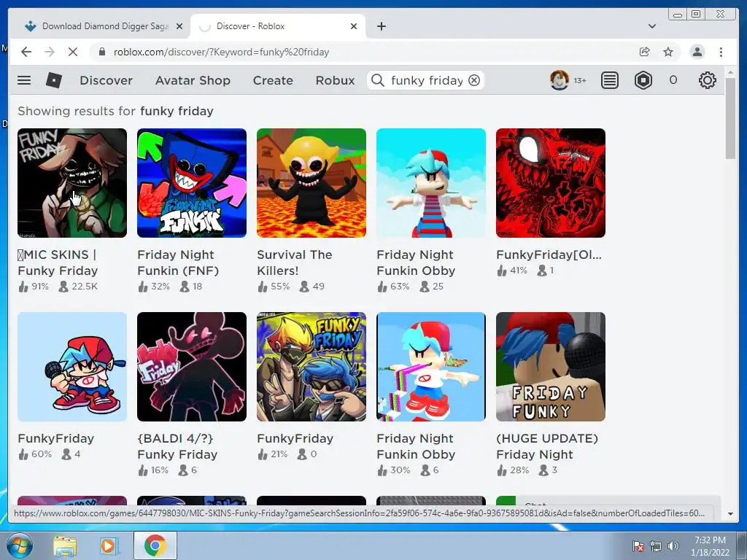Click the search magnifier icon

pos(377,80)
